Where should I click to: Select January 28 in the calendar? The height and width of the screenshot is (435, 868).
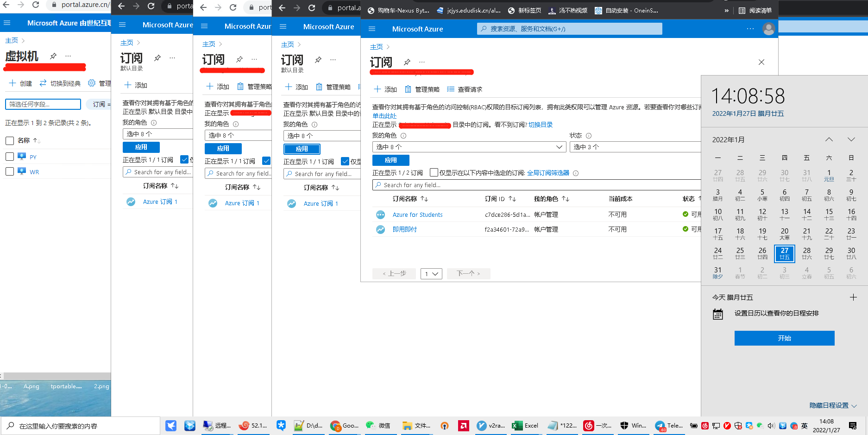click(x=806, y=253)
